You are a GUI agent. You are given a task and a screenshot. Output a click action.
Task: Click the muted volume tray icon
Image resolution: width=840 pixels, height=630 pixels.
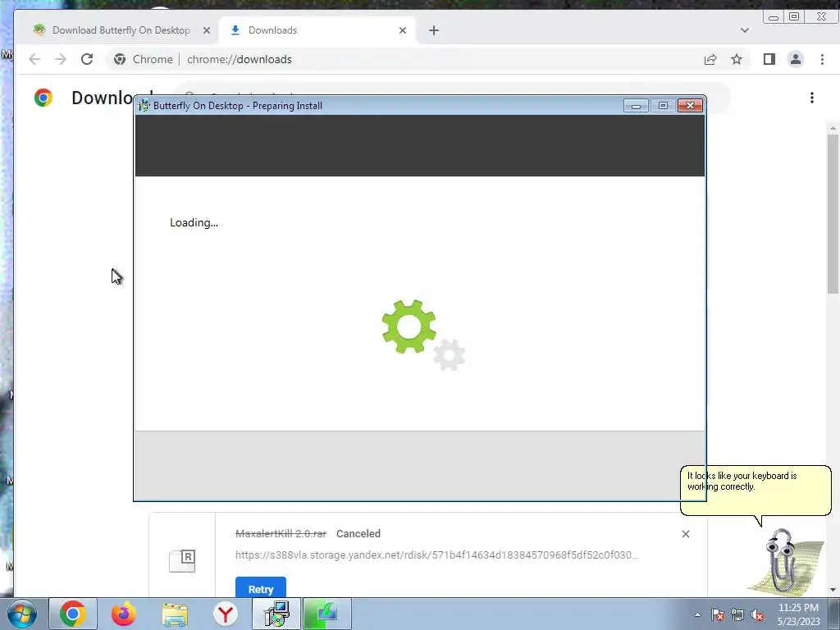coord(757,614)
